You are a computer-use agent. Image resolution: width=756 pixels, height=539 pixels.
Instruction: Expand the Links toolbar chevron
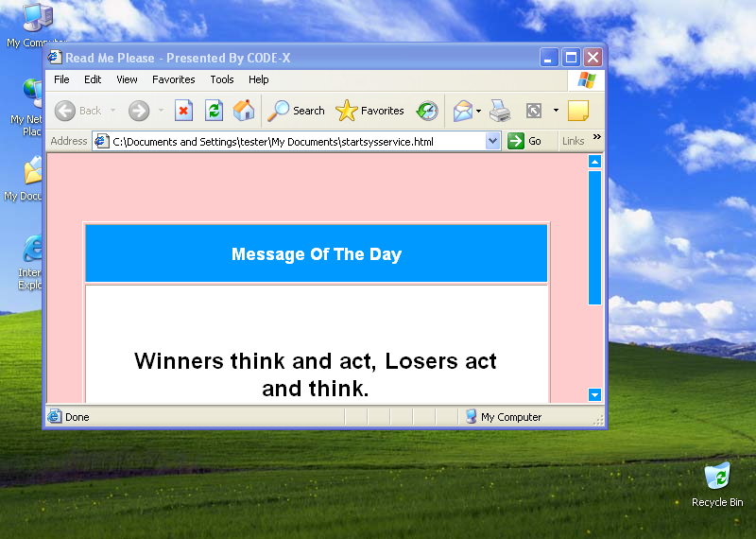[597, 137]
